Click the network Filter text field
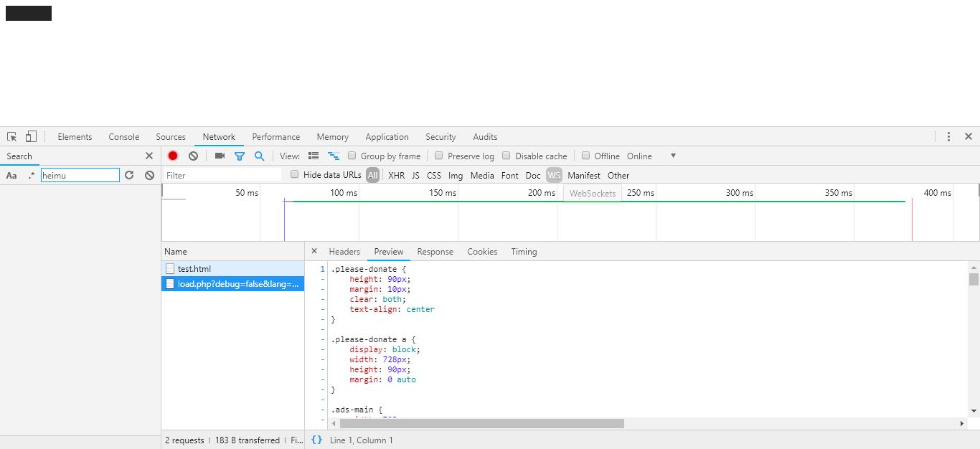The image size is (980, 449). (224, 175)
